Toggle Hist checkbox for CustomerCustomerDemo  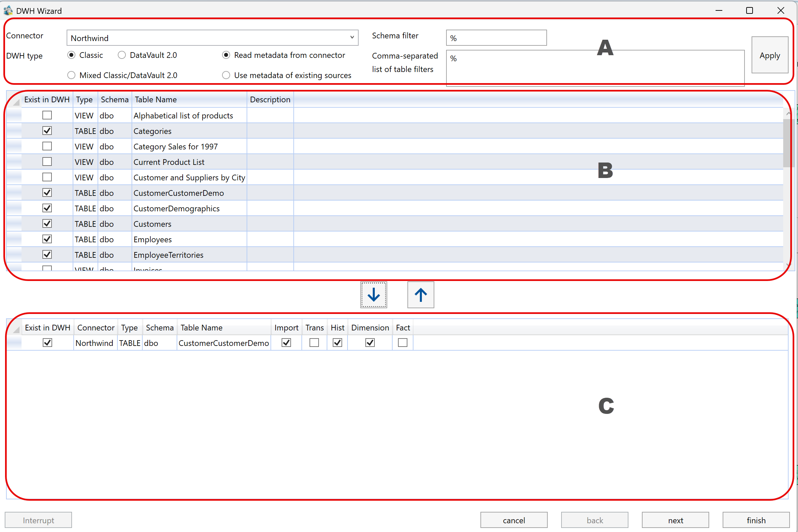pos(337,343)
